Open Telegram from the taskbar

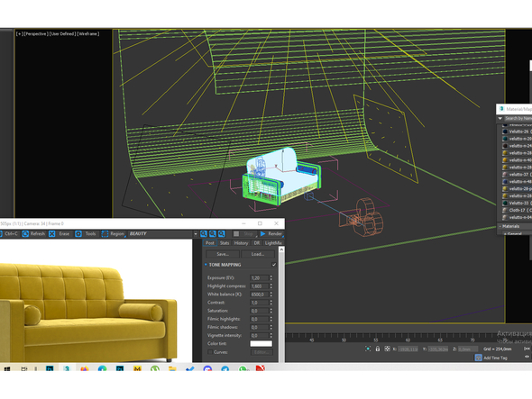click(225, 368)
